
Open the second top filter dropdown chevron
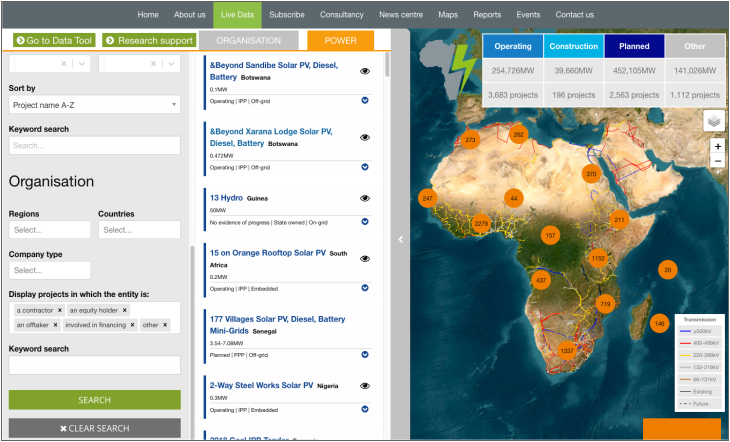click(171, 64)
